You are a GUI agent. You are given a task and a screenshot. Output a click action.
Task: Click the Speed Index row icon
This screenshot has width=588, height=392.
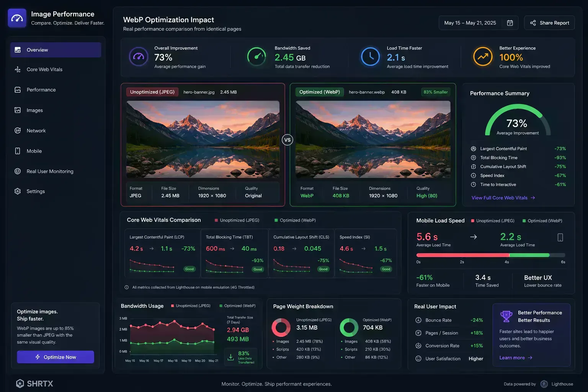click(474, 175)
